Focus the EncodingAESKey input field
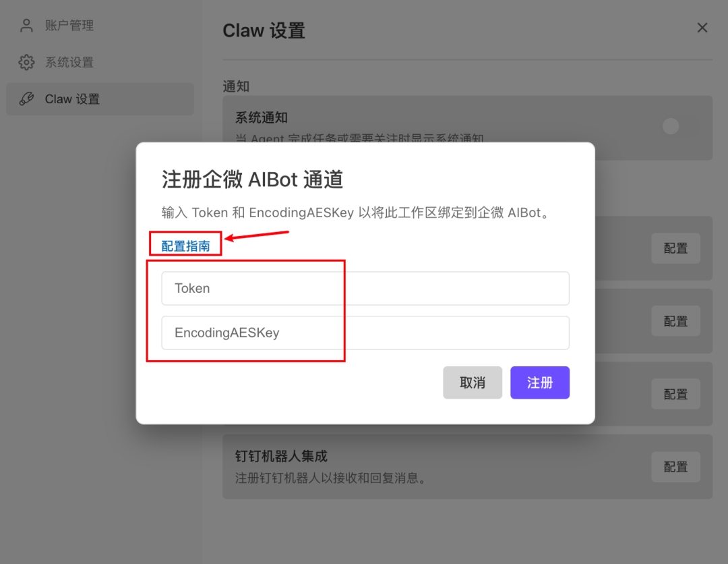The image size is (728, 564). pos(365,333)
